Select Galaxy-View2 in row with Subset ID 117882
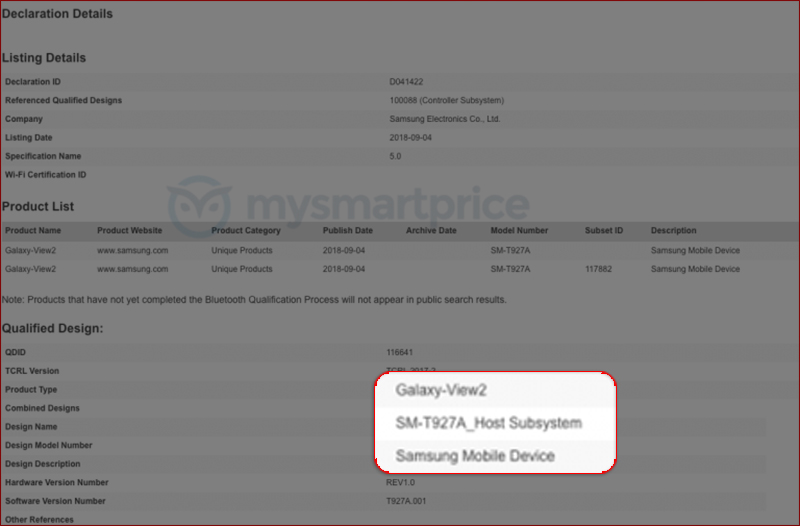800x526 pixels. point(31,269)
